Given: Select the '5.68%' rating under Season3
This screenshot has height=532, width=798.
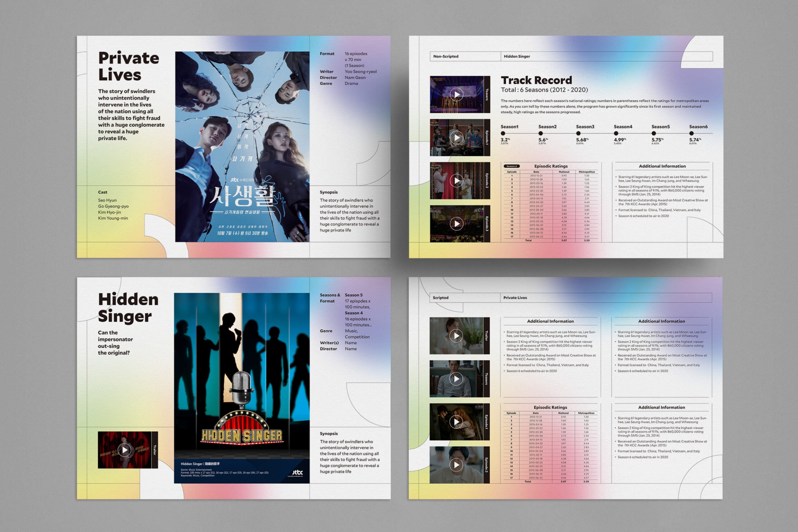Looking at the screenshot, I should [582, 140].
